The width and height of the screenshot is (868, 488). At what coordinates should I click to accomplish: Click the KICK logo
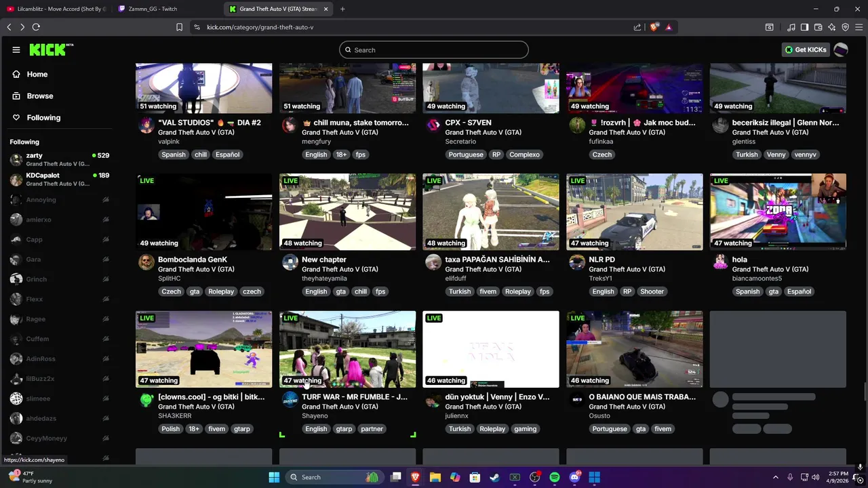51,49
